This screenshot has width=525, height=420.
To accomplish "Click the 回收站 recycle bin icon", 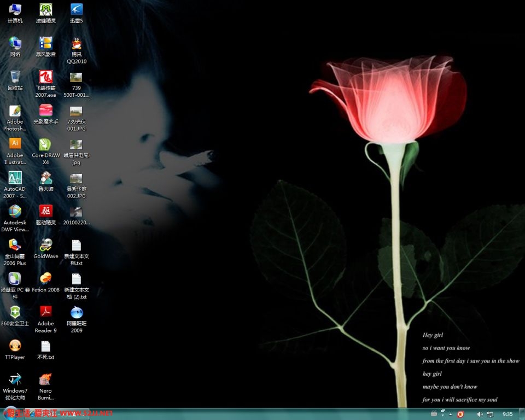I will (15, 77).
